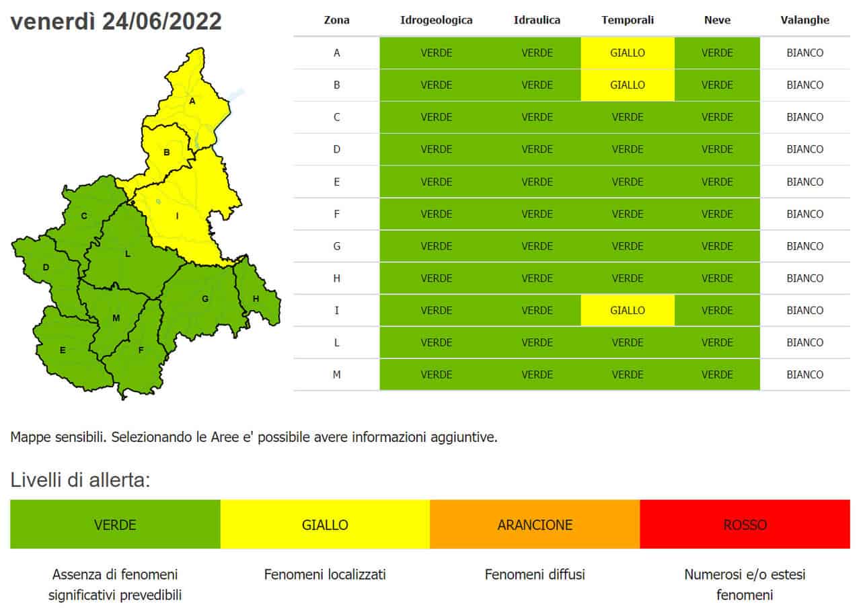The width and height of the screenshot is (861, 616).
Task: Click GIALLO Temporali cell in row I
Action: click(628, 310)
